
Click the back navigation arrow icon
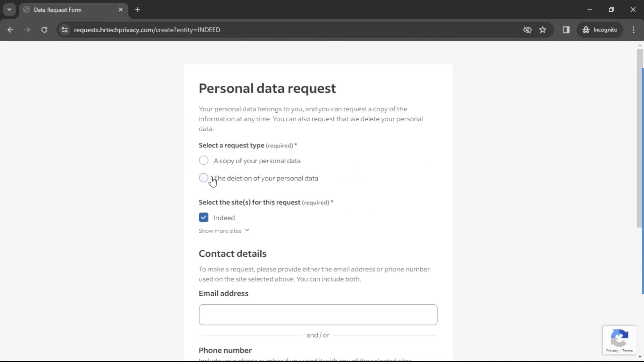(x=11, y=29)
